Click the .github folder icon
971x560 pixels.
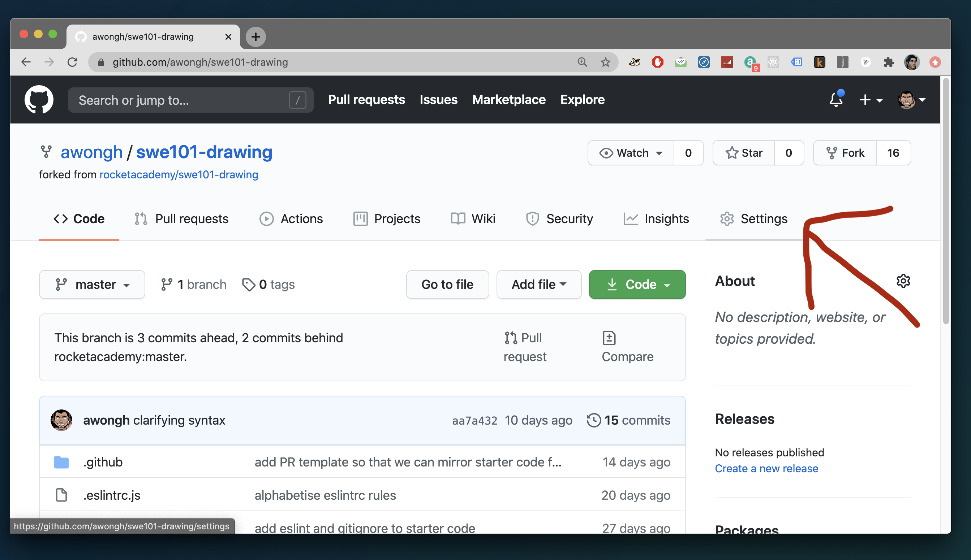[x=61, y=462]
